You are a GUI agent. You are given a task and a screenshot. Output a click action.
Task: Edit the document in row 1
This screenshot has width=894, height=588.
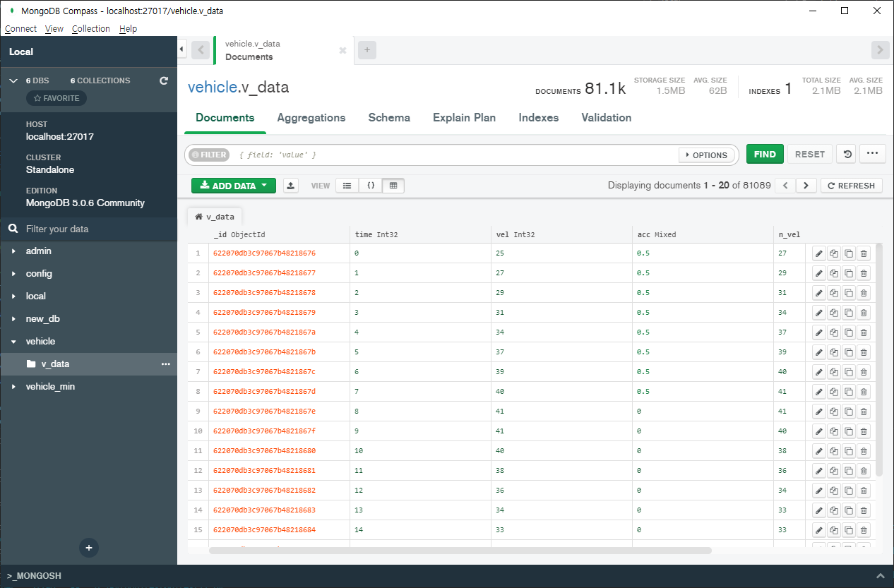tap(819, 253)
